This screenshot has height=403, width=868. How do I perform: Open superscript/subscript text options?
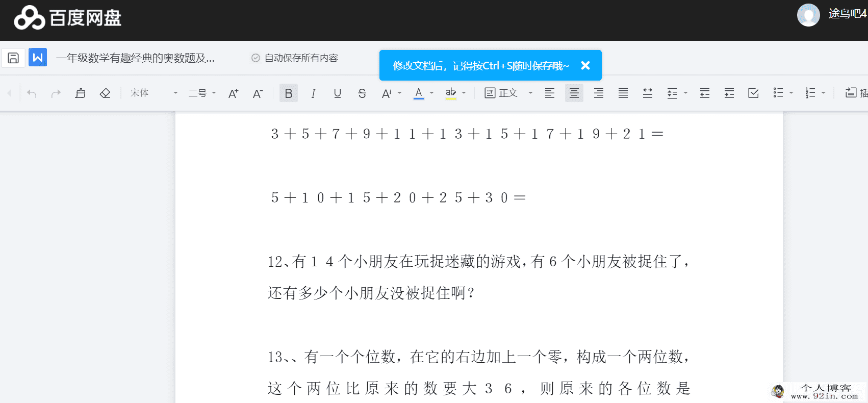point(387,93)
